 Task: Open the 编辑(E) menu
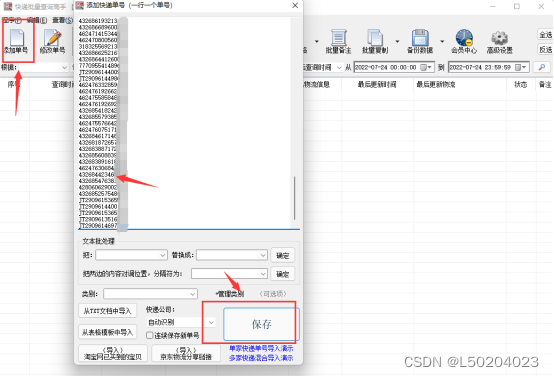pyautogui.click(x=37, y=20)
